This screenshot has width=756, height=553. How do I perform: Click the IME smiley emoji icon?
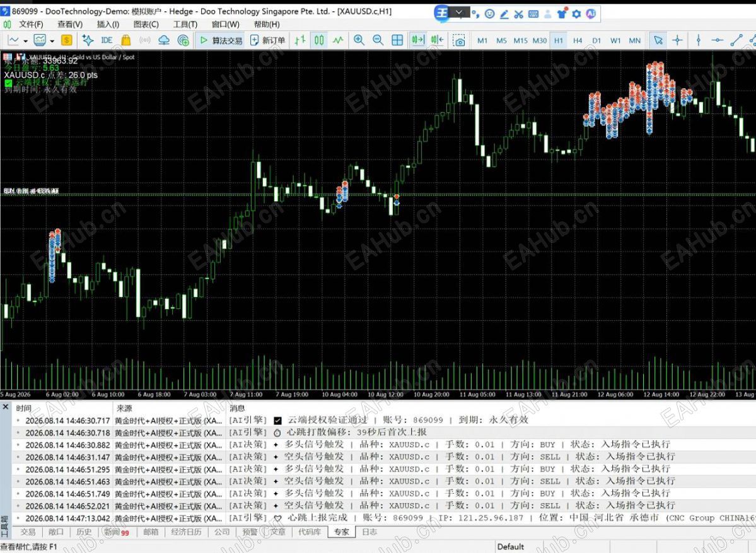pyautogui.click(x=489, y=14)
